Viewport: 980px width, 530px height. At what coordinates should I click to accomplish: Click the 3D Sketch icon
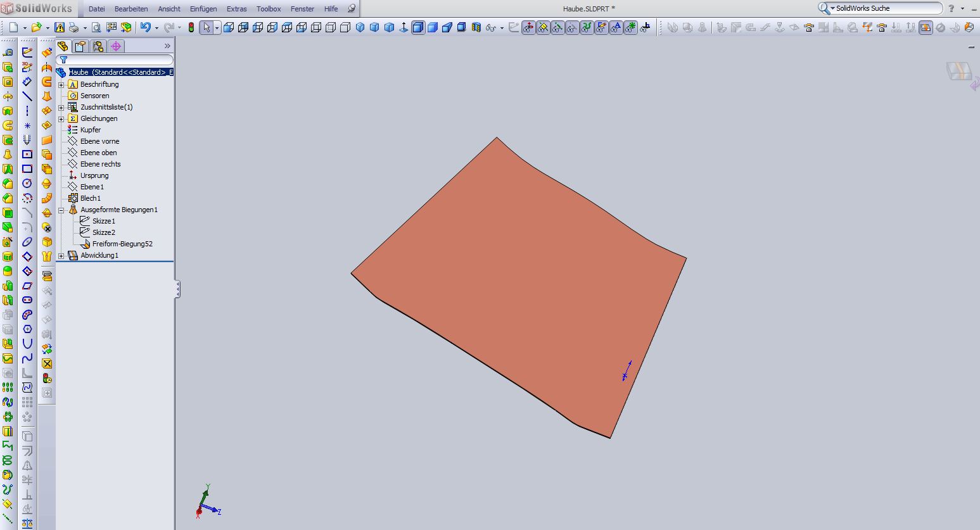point(27,67)
